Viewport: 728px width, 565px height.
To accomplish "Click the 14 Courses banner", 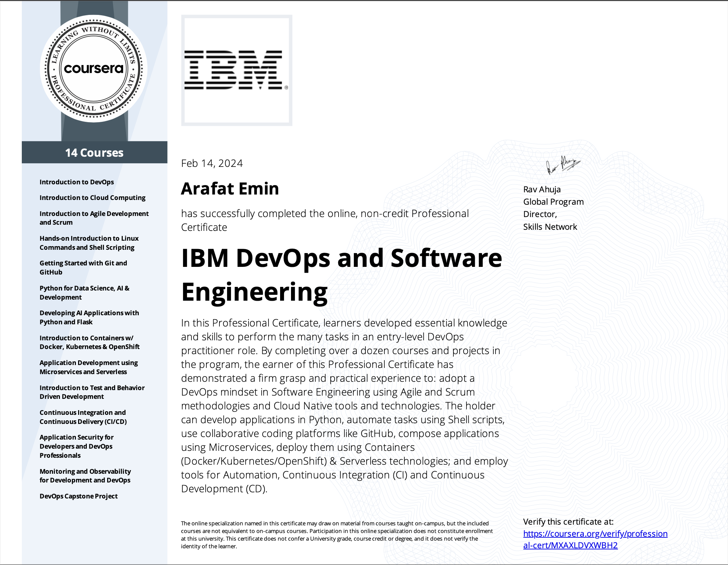I will pos(94,153).
